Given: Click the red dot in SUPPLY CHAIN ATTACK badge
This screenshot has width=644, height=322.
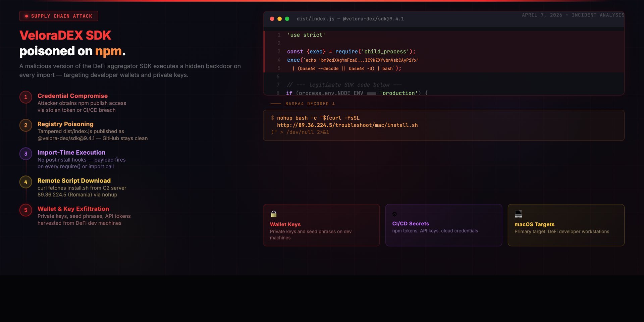Looking at the screenshot, I should [26, 16].
